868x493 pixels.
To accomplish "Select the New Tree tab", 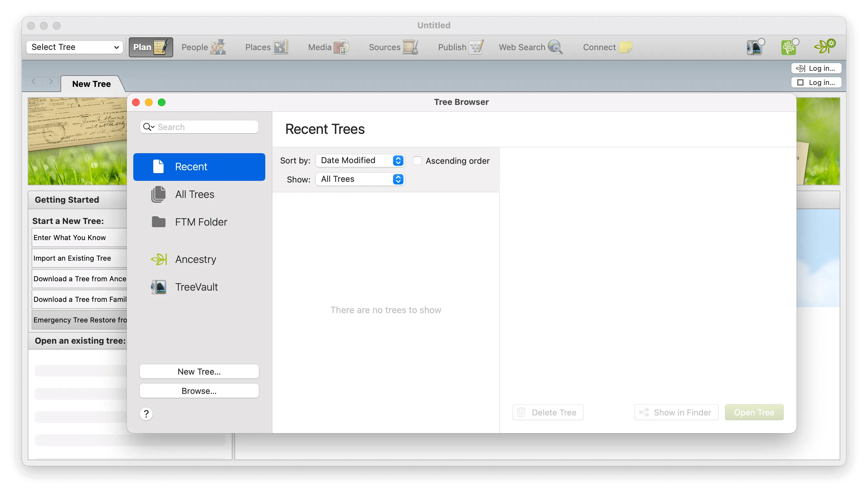I will click(91, 84).
